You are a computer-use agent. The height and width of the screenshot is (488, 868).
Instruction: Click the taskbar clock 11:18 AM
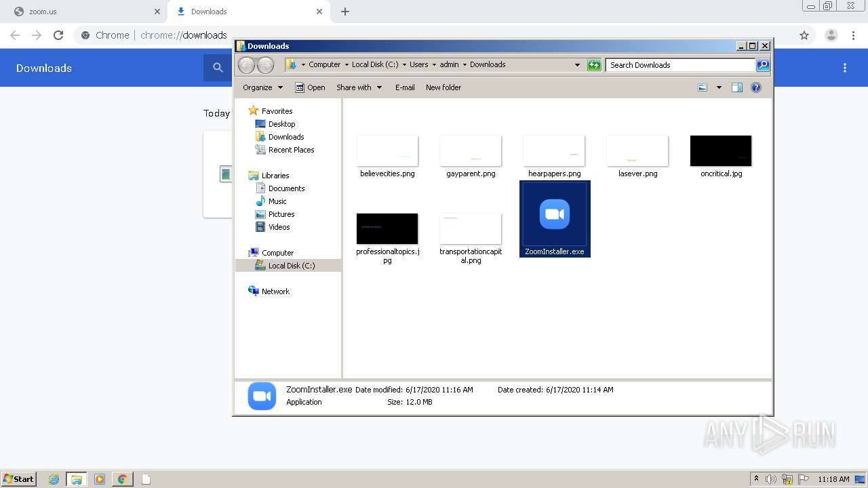(833, 479)
